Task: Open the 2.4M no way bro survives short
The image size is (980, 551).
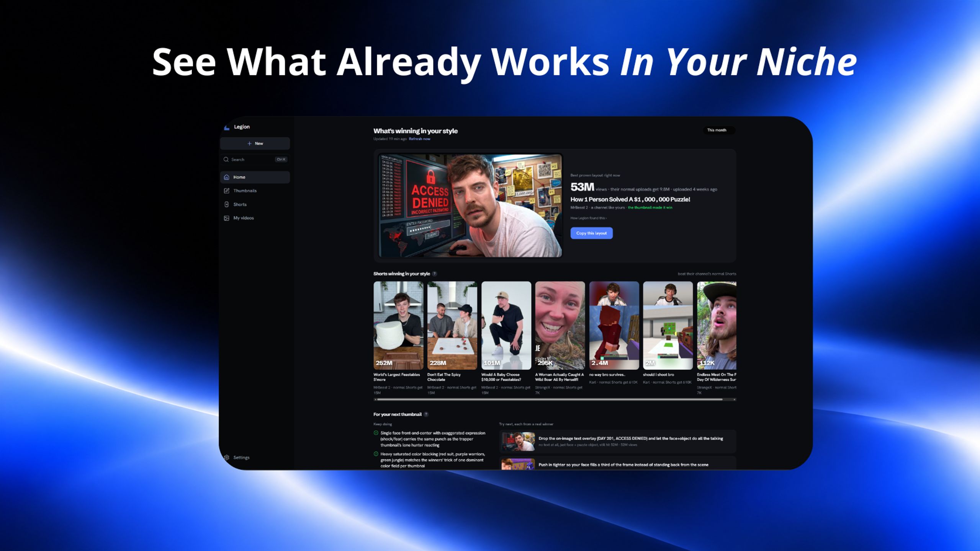Action: click(x=614, y=326)
